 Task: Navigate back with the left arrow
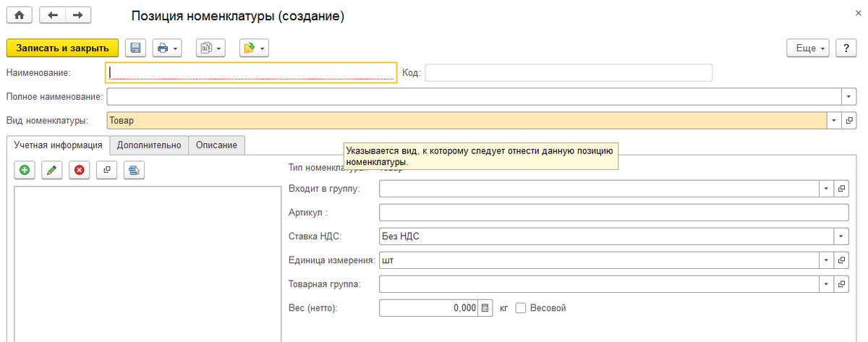pos(53,15)
